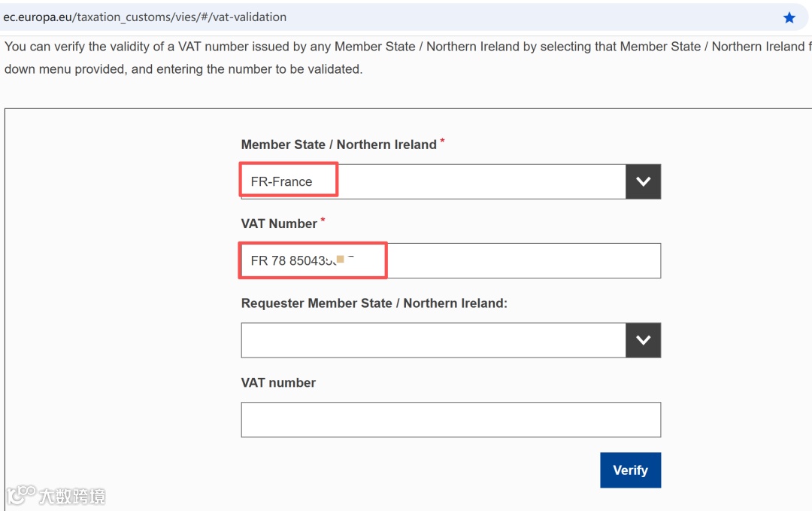The image size is (812, 511).
Task: Click the watermark logo icon at bottom-left
Action: click(x=20, y=494)
